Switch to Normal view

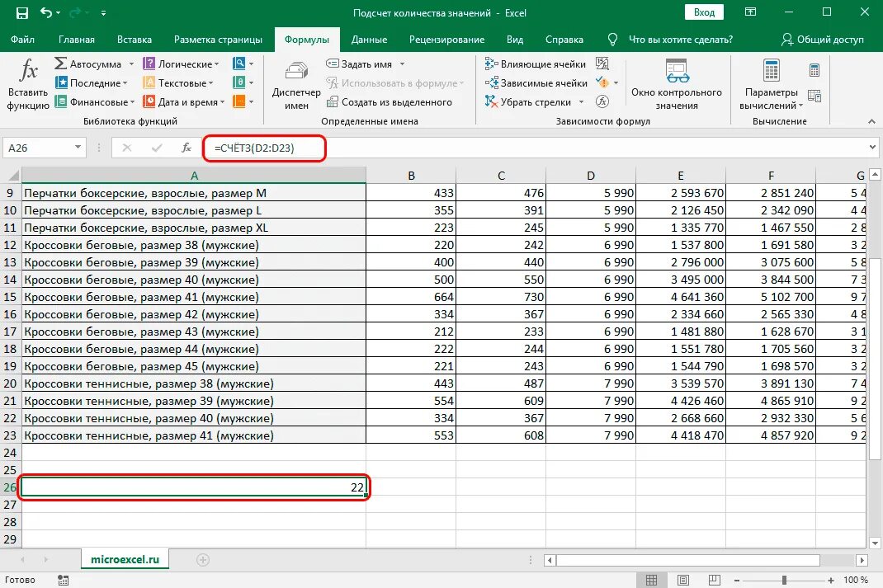(x=651, y=580)
